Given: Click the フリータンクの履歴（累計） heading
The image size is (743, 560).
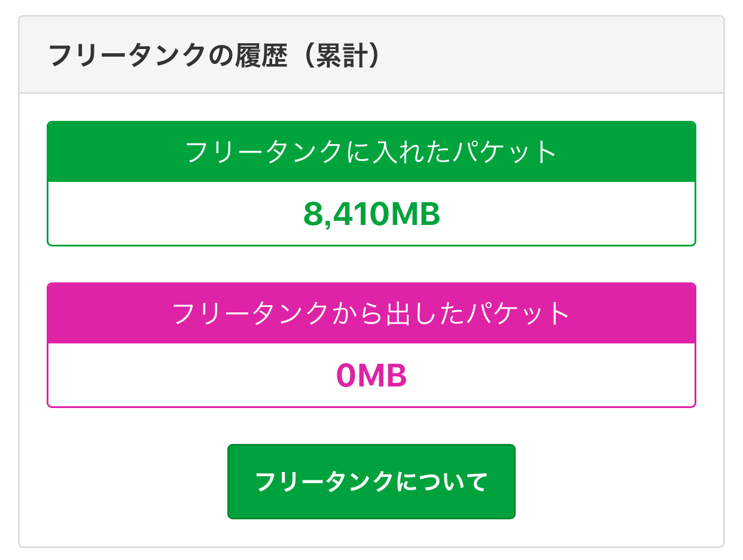Looking at the screenshot, I should [214, 56].
